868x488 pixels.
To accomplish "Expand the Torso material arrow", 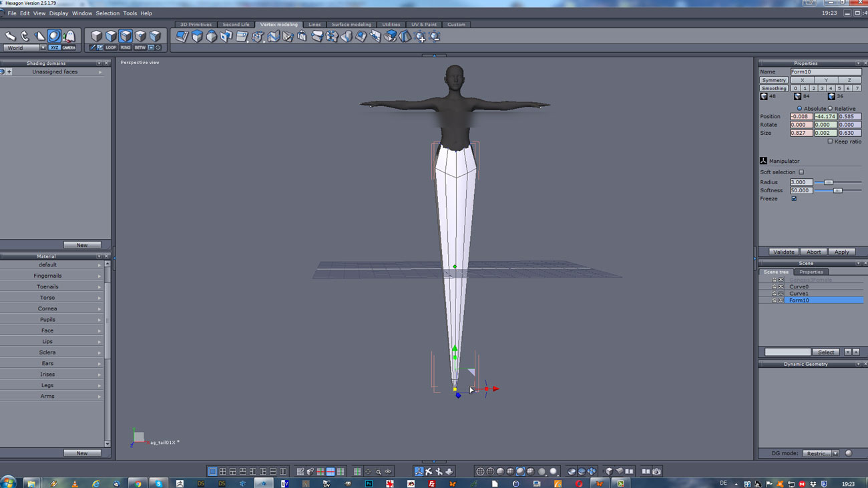I will click(99, 298).
